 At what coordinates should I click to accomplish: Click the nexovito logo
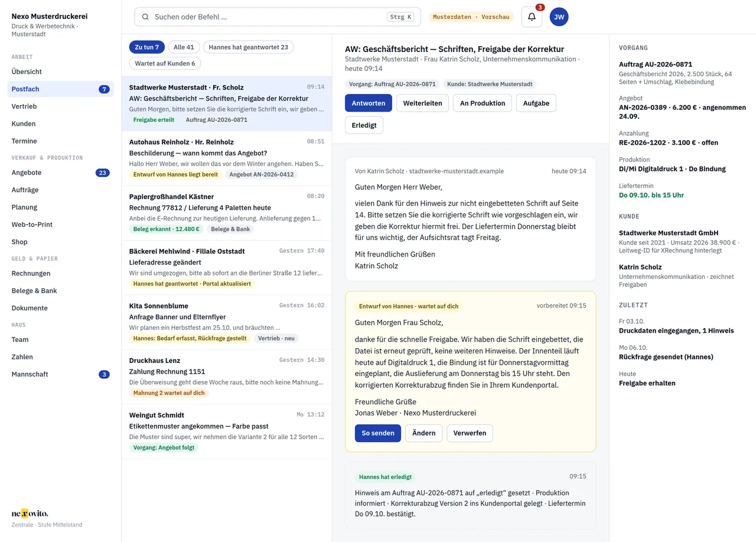30,513
